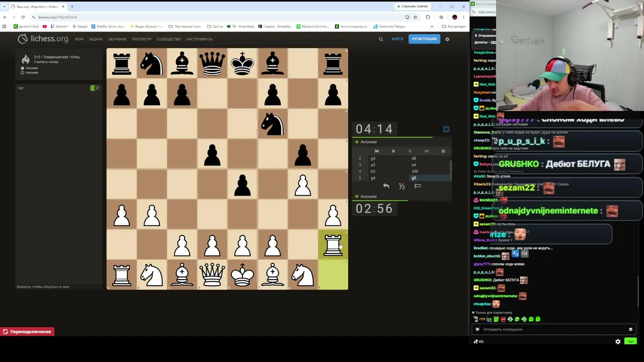Jump to first move in move list
The height and width of the screenshot is (362, 644).
point(376,151)
